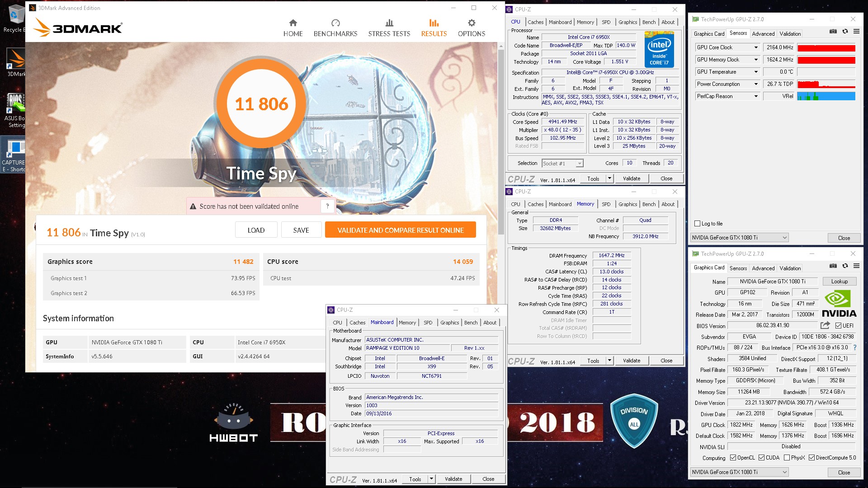Expand the GPU Memory Clock sensor dropdown
868x488 pixels.
tap(755, 60)
